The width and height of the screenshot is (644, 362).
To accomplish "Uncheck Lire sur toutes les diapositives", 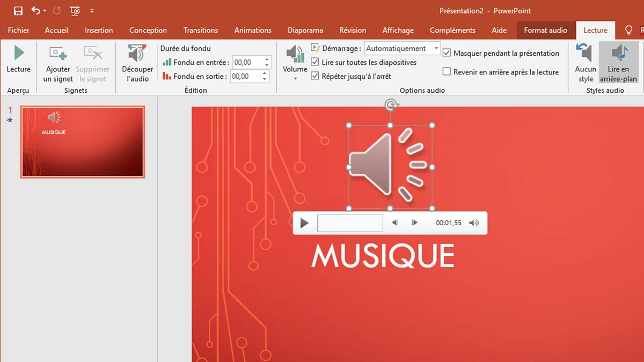I will coord(315,62).
